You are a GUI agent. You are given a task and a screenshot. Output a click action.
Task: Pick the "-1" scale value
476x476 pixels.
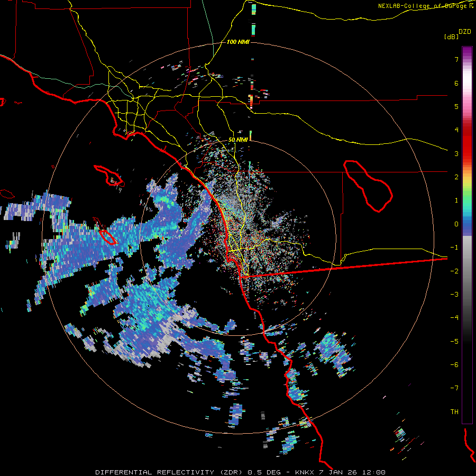[454, 248]
